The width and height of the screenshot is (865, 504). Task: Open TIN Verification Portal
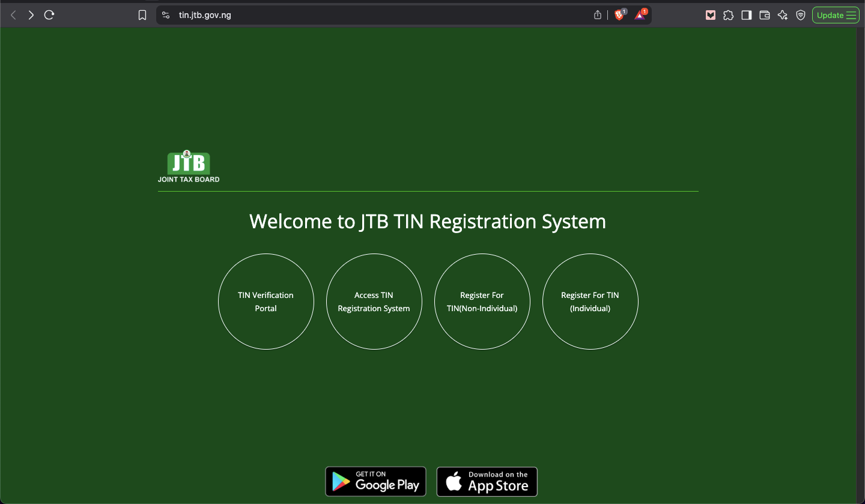[x=266, y=302]
